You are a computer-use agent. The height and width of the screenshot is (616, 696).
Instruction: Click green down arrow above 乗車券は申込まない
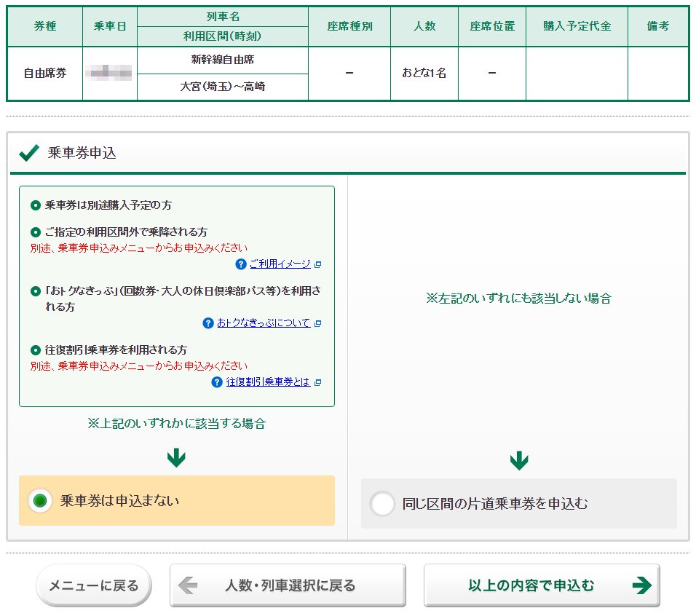pyautogui.click(x=176, y=458)
